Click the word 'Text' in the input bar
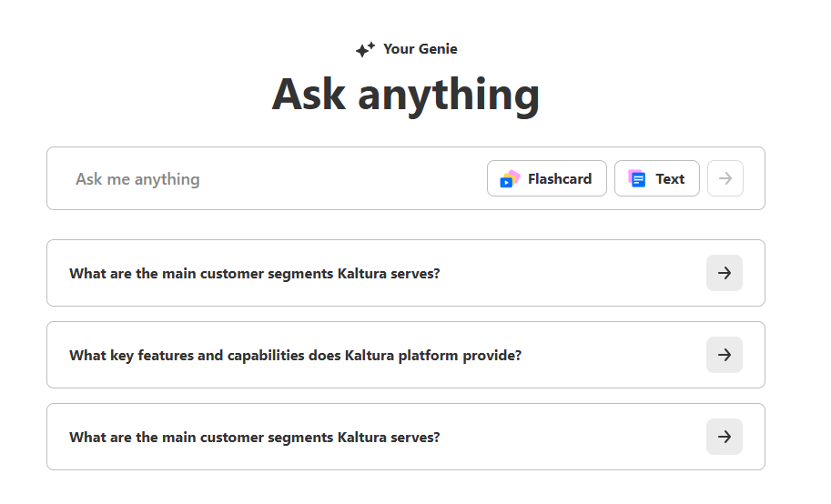This screenshot has width=831, height=504. tap(670, 179)
